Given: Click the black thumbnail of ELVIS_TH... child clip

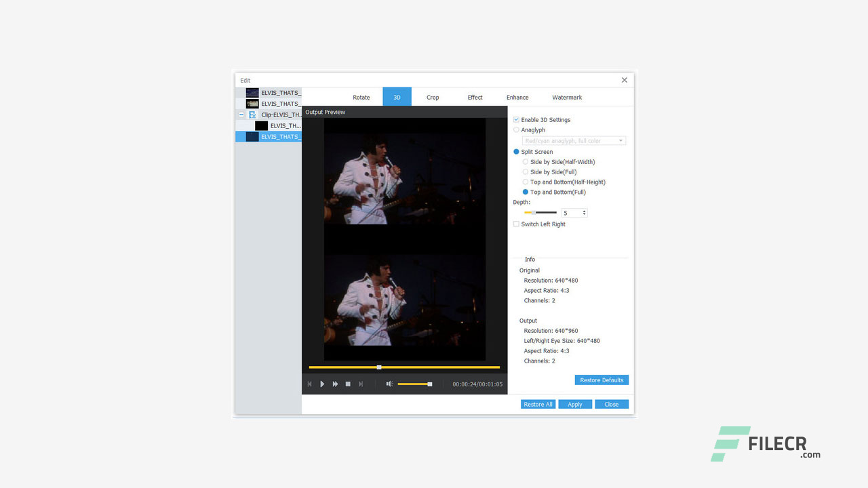Looking at the screenshot, I should click(x=261, y=125).
